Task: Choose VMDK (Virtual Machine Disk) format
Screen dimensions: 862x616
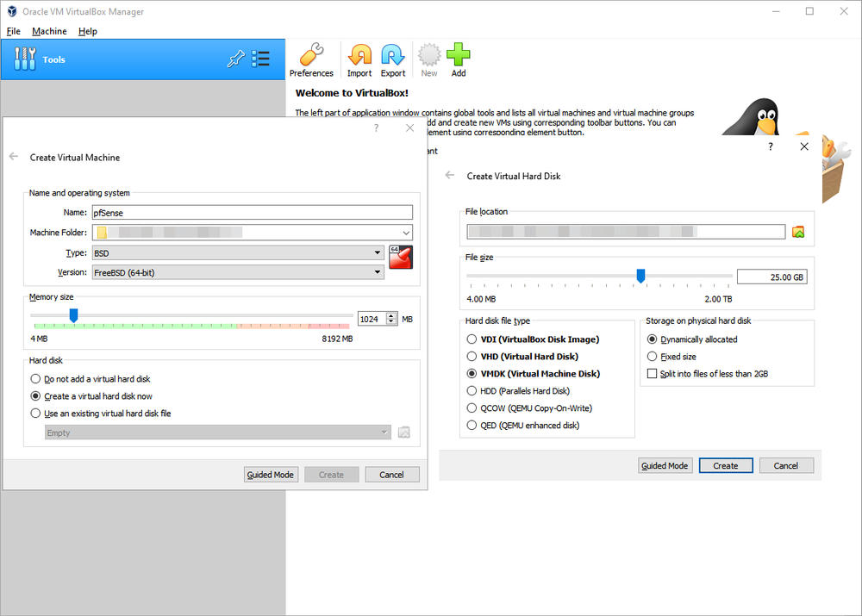Action: point(534,374)
